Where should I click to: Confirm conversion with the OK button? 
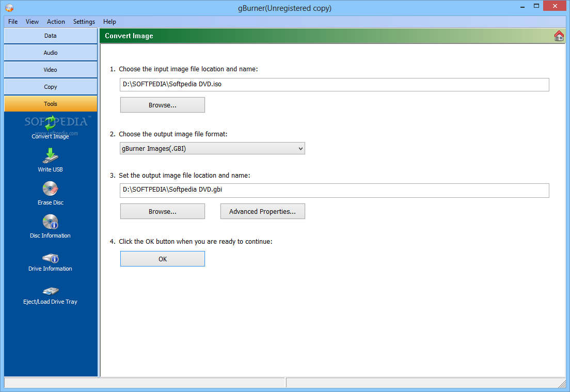coord(163,259)
